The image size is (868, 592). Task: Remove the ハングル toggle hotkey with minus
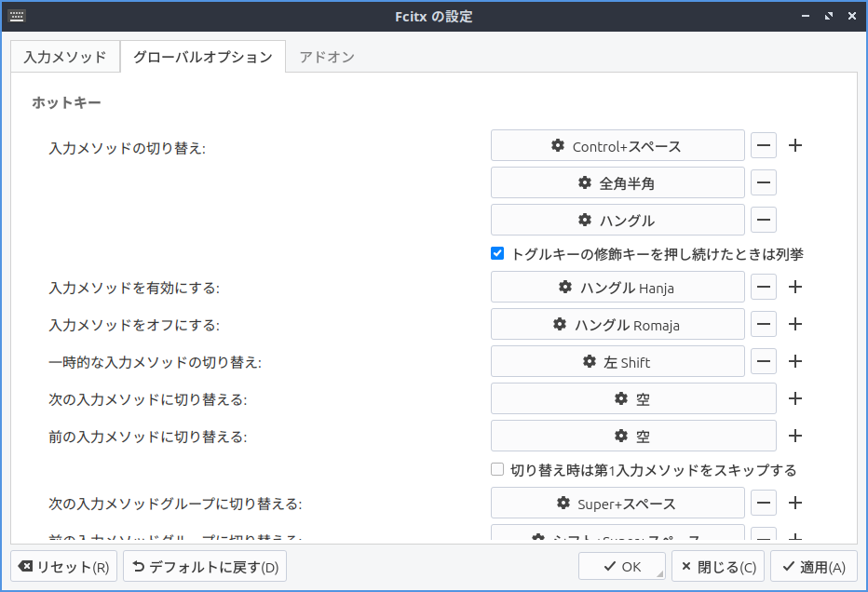(x=764, y=220)
